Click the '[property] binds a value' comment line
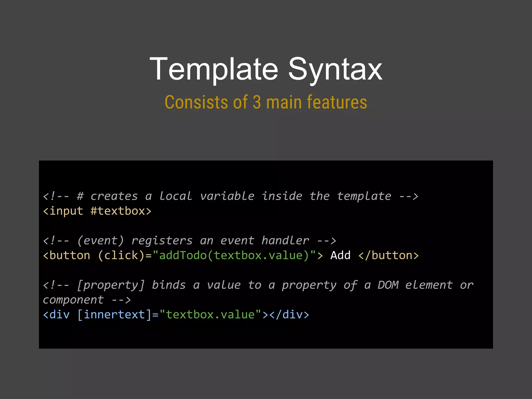 pyautogui.click(x=258, y=285)
